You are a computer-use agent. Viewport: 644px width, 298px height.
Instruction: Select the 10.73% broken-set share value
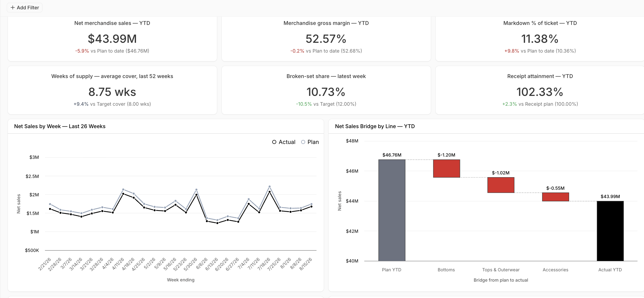click(x=326, y=92)
